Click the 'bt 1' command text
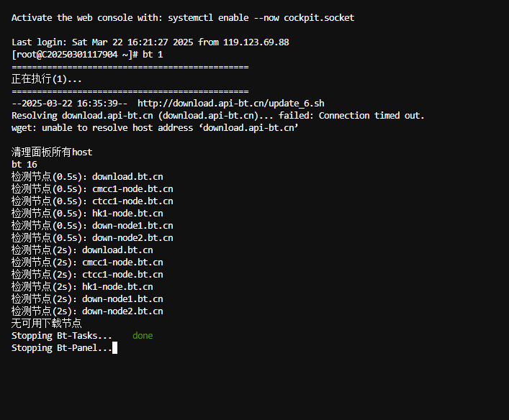The height and width of the screenshot is (420, 509). (x=153, y=55)
